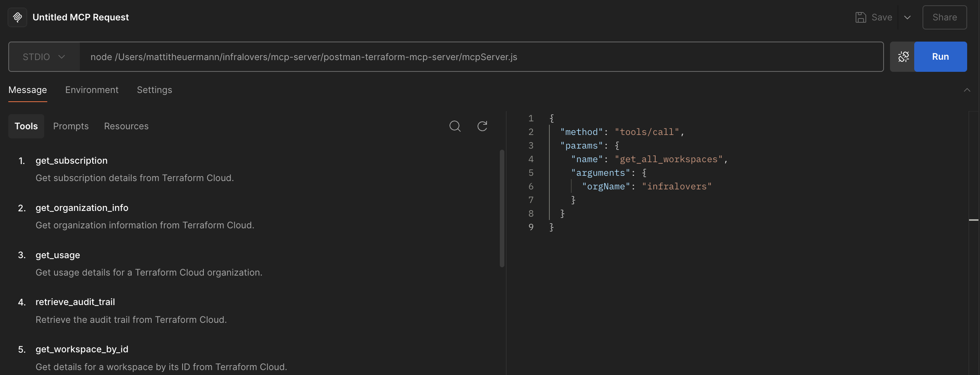Click the "infralovers" orgName value
This screenshot has height=375, width=980.
[676, 186]
